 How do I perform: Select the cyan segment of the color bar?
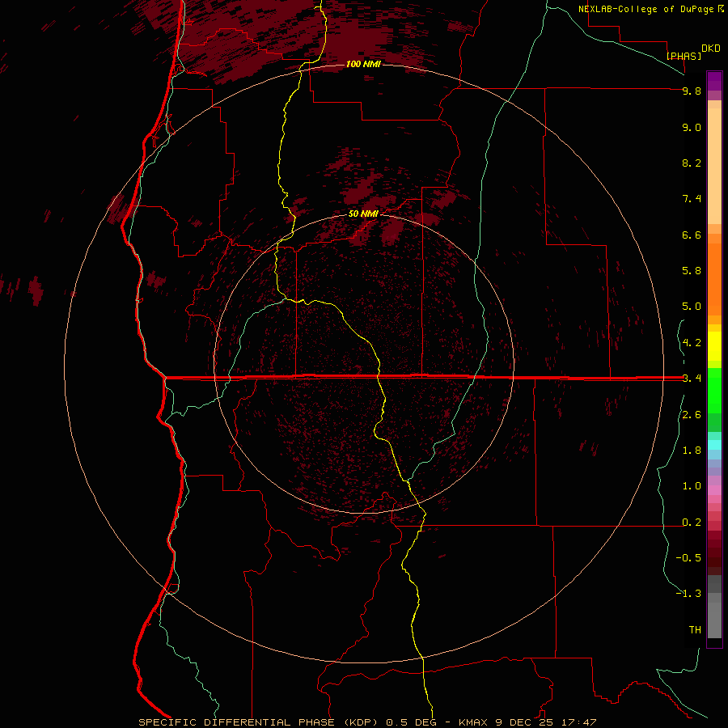714,444
